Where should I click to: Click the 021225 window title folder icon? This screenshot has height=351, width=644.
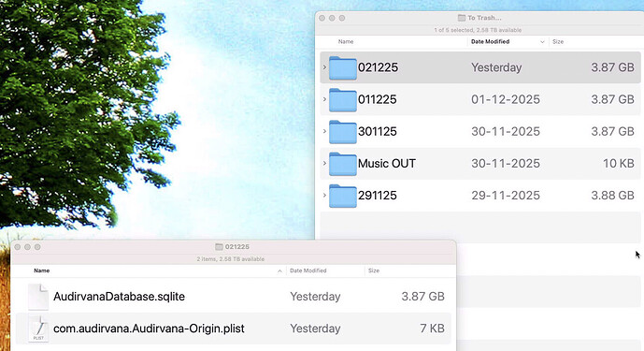[x=219, y=247]
